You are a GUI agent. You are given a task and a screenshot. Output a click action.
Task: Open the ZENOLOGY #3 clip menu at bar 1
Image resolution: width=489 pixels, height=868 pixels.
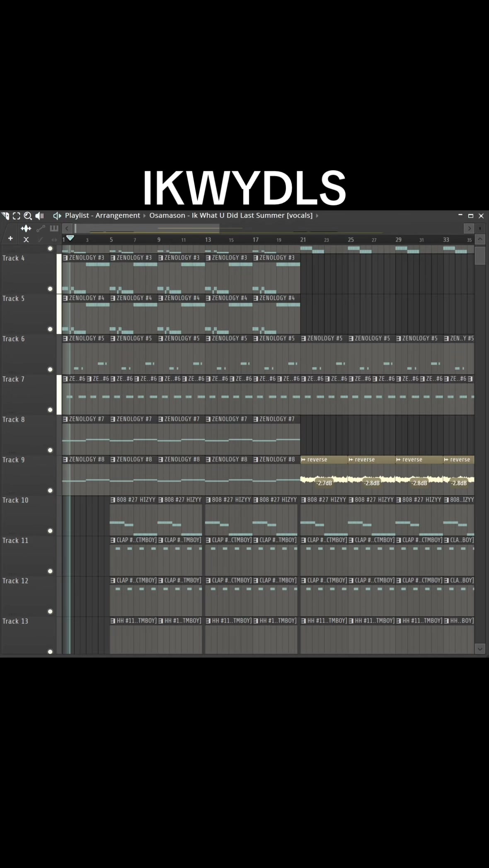[65, 258]
